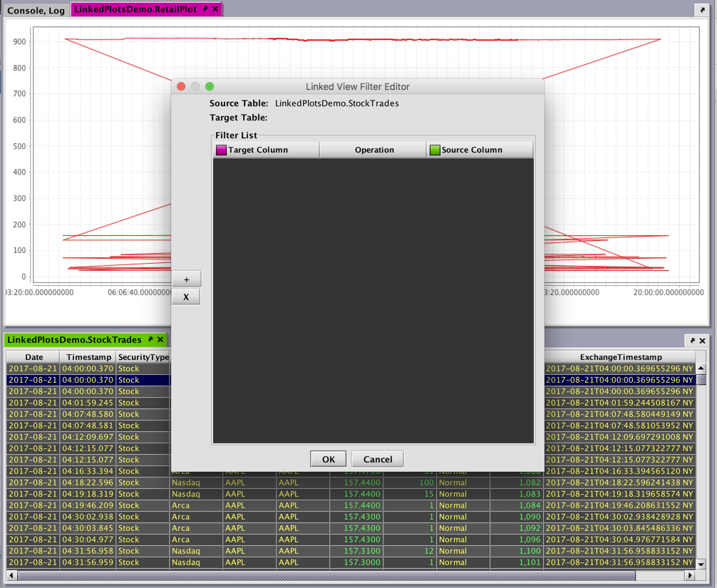
Task: Click the green Source Column header swatch
Action: click(x=434, y=150)
